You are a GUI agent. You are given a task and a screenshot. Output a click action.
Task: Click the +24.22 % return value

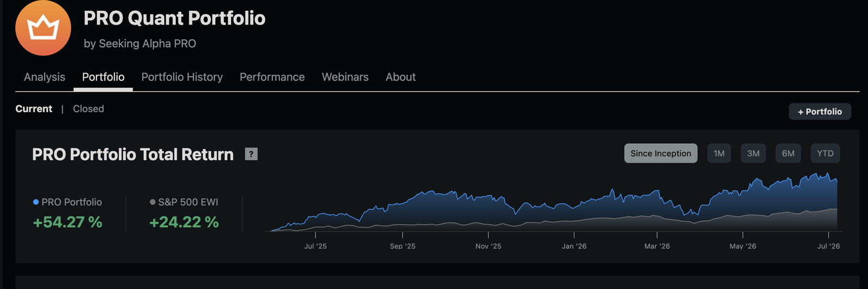click(x=184, y=222)
